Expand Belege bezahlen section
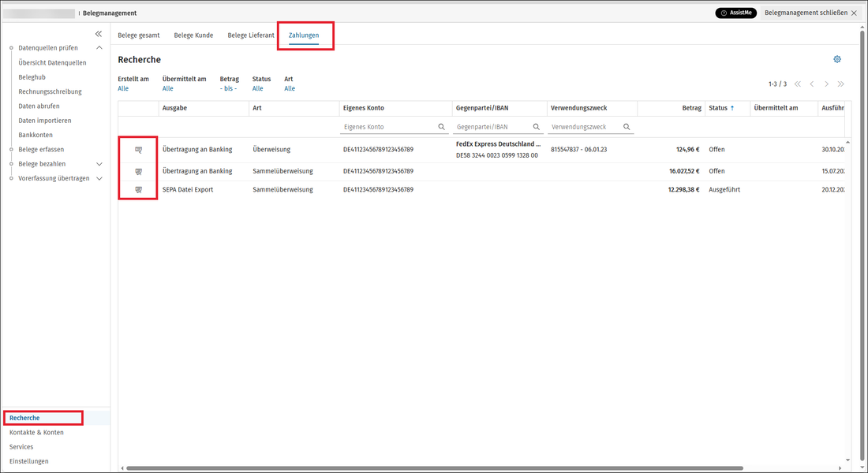Image resolution: width=868 pixels, height=473 pixels. click(99, 164)
